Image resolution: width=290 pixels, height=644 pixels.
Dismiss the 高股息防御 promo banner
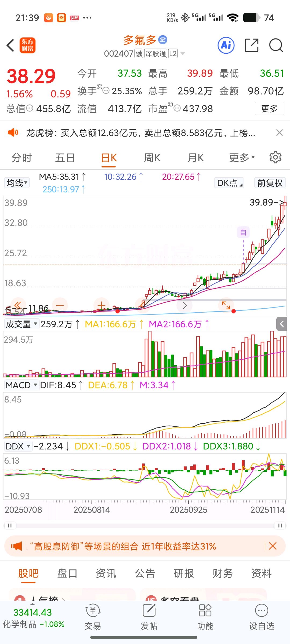pos(273,546)
